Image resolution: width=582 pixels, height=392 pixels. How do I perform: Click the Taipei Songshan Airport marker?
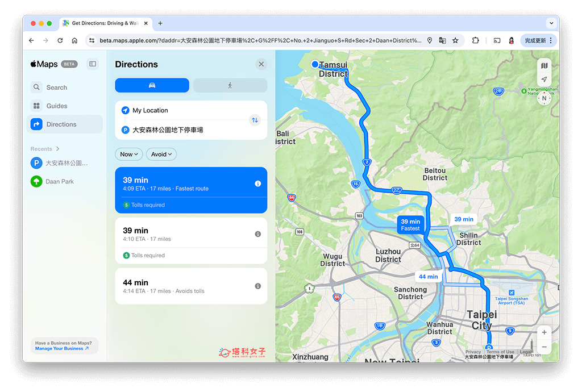tap(512, 293)
